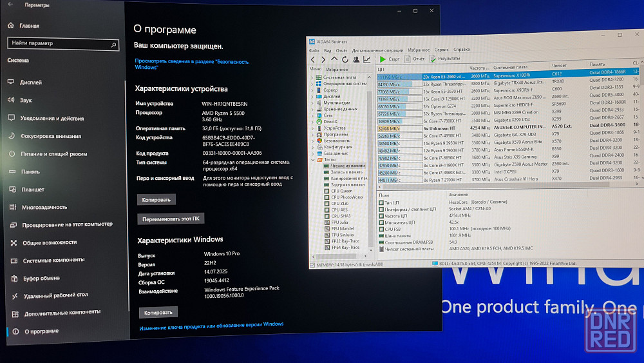Image resolution: width=644 pixels, height=363 pixels.
Task: Select the Задержка памяти benchmark
Action: (x=344, y=184)
